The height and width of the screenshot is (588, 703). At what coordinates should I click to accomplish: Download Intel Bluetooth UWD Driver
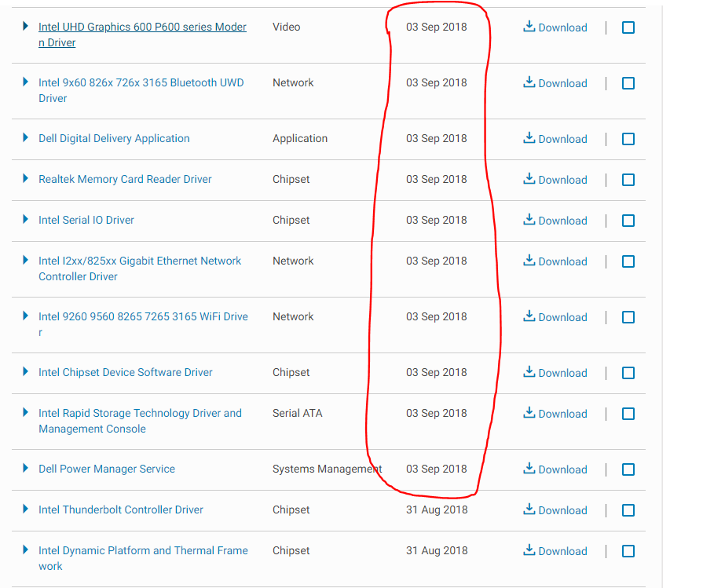pyautogui.click(x=555, y=83)
